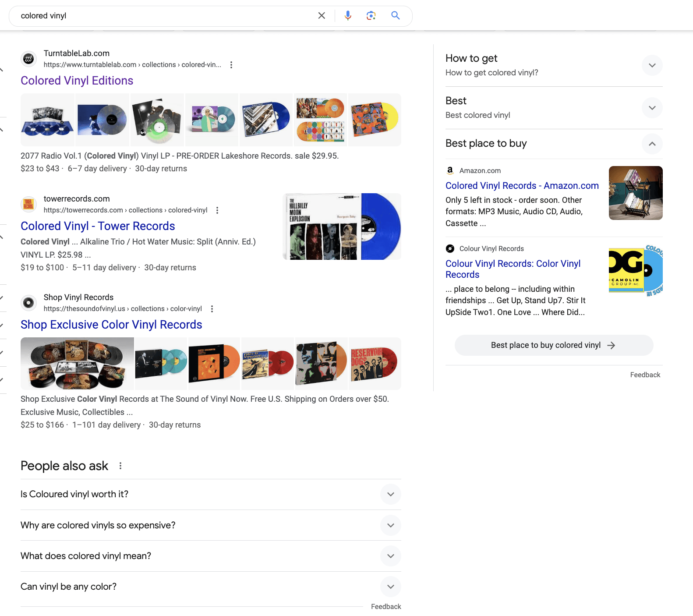Click the Reservoir Dogs red vinyl thumbnail
This screenshot has height=616, width=693.
coord(375,364)
